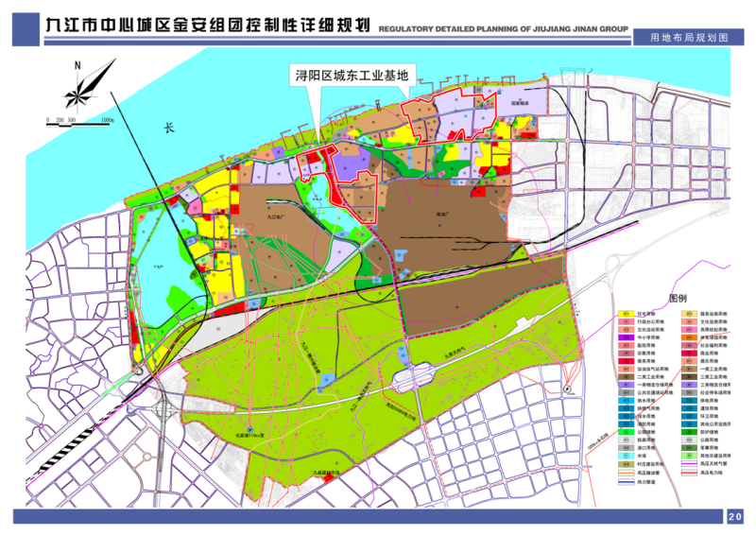Click the 九江电厂 label on brown block
Viewport: 756px width, 535px height.
coord(276,216)
